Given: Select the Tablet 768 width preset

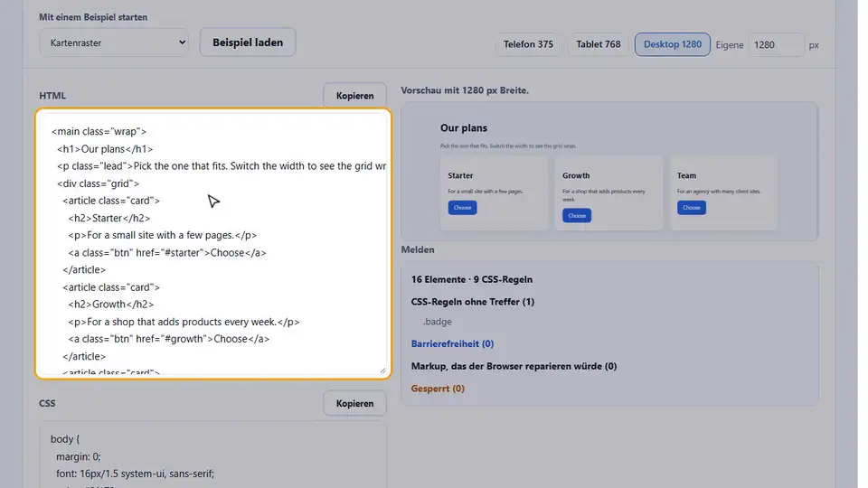Looking at the screenshot, I should click(x=599, y=44).
